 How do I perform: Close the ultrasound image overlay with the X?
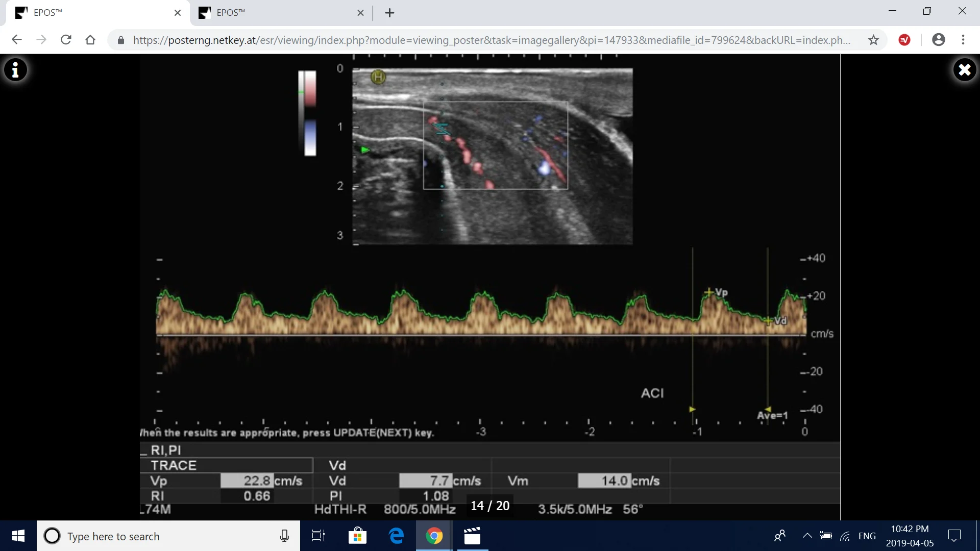pos(964,70)
